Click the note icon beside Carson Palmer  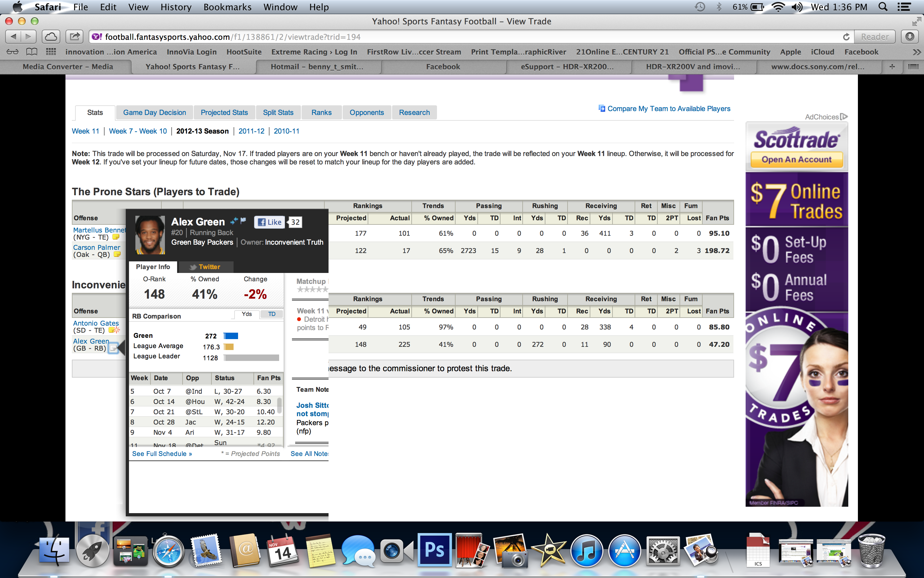tap(117, 254)
